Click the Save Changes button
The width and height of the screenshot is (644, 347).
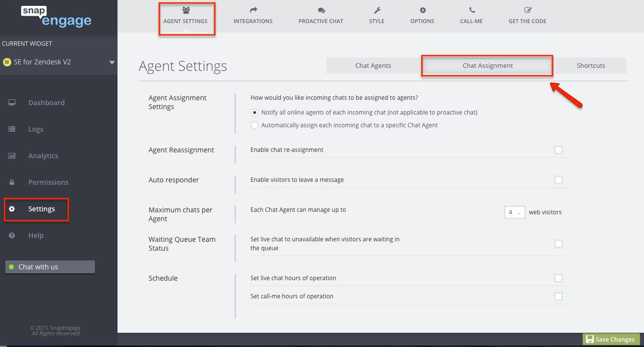point(611,339)
